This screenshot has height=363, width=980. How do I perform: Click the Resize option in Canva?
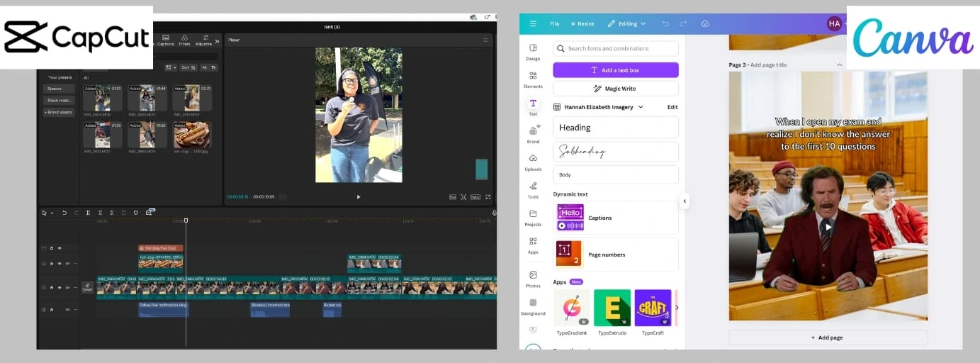coord(582,23)
